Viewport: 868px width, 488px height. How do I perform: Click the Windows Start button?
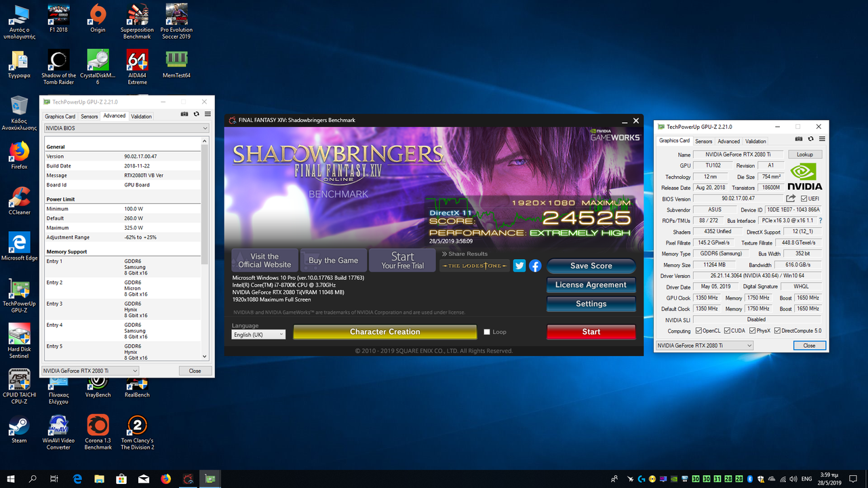(10, 479)
